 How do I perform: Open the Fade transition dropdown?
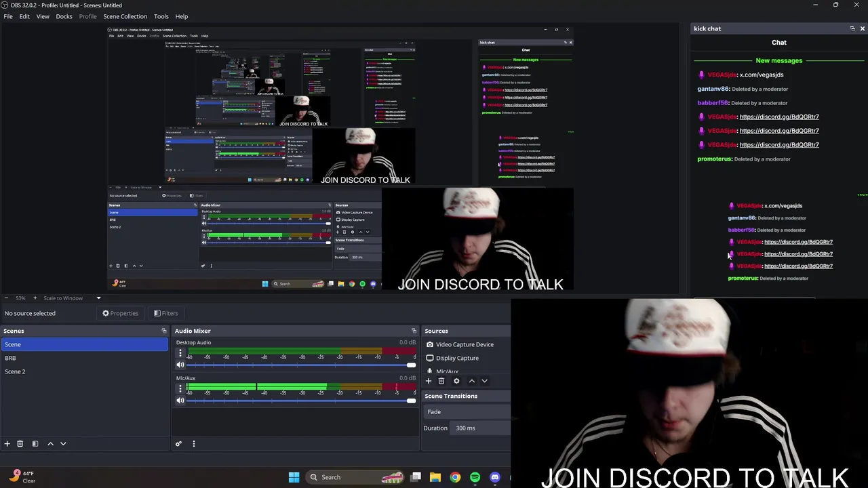point(467,411)
